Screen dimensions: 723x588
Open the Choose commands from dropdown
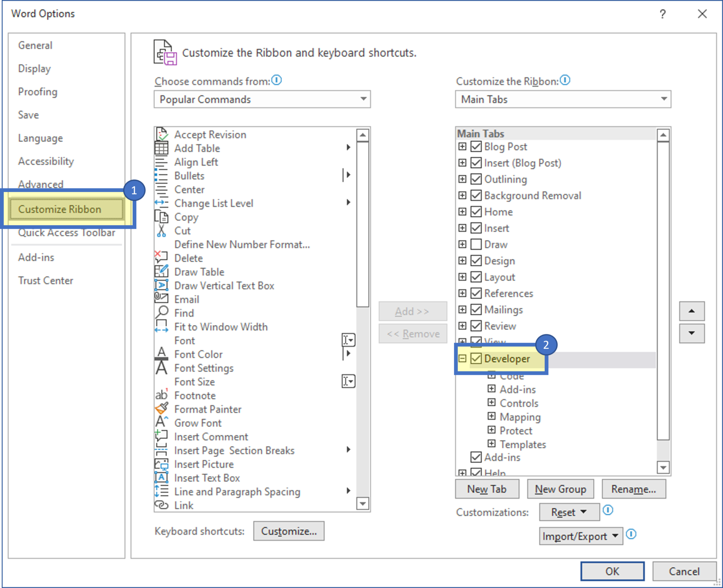[363, 100]
